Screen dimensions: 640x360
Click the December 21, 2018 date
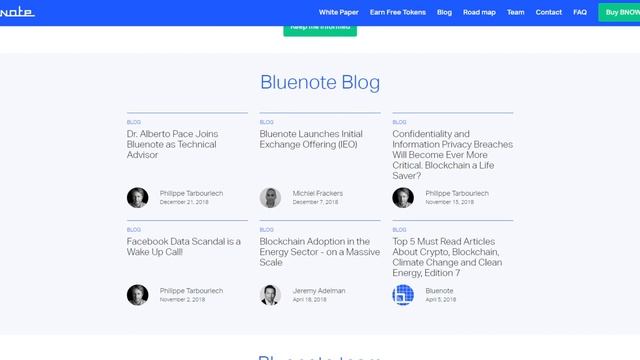point(184,202)
